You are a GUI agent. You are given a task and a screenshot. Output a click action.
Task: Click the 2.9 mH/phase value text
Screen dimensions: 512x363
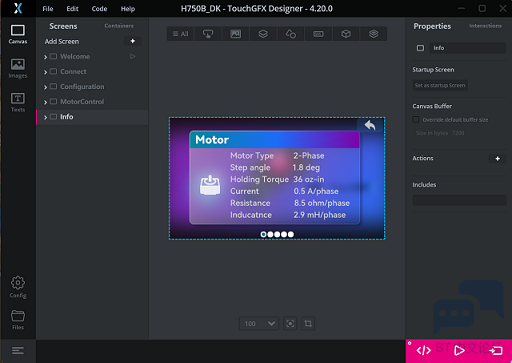[x=319, y=215]
